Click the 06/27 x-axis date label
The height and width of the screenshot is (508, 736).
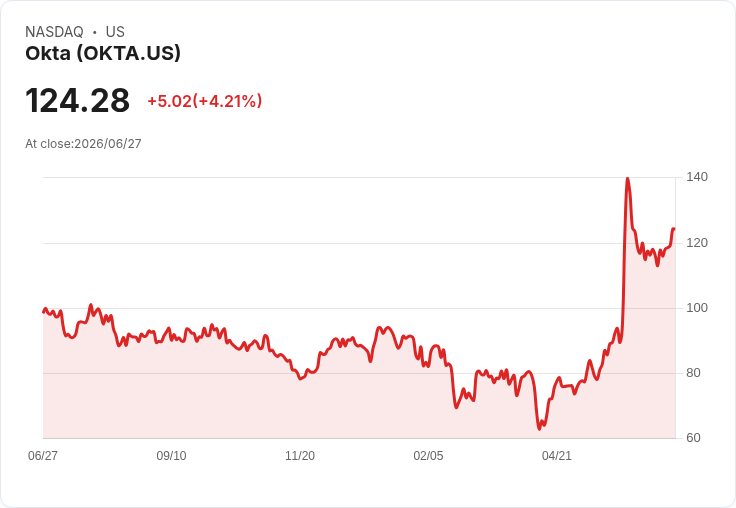(43, 455)
